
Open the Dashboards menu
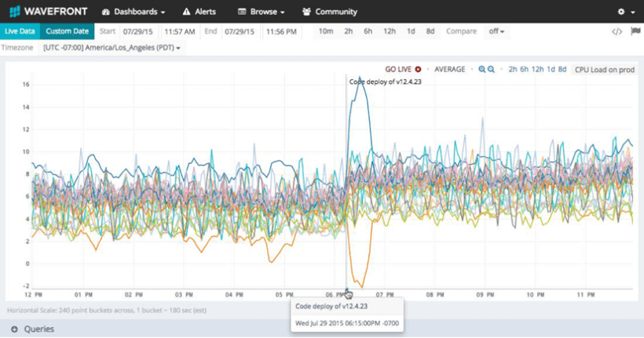(134, 12)
